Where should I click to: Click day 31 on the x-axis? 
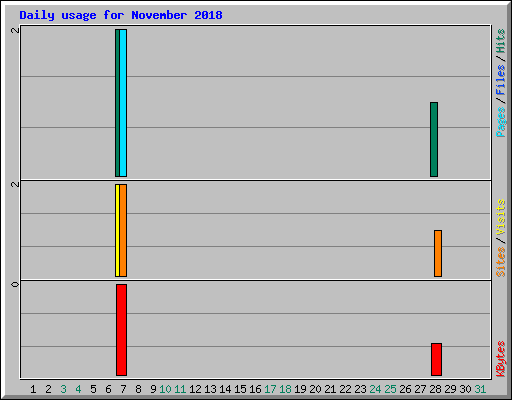click(480, 389)
